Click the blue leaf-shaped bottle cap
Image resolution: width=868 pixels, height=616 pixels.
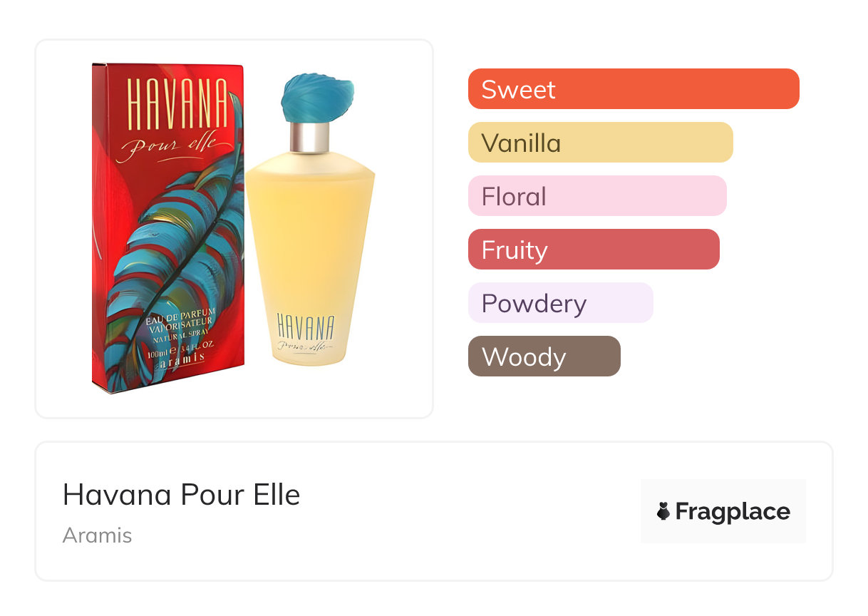click(x=317, y=98)
